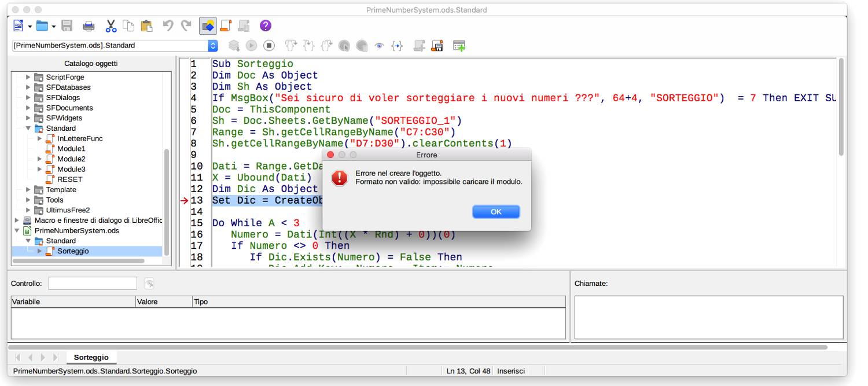Viewport: 868px width, 386px height.
Task: Expand the Module2 tree node
Action: (x=39, y=159)
